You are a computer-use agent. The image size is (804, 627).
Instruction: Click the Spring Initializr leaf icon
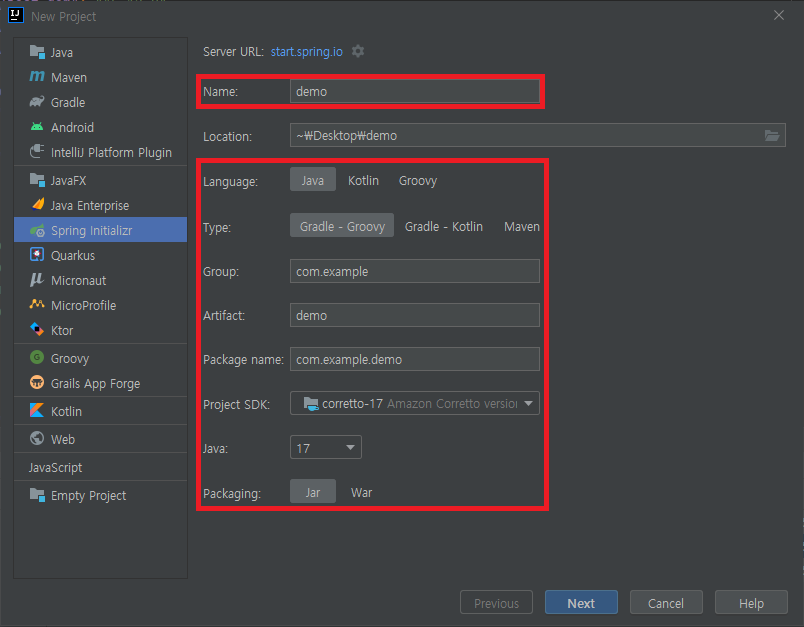37,230
